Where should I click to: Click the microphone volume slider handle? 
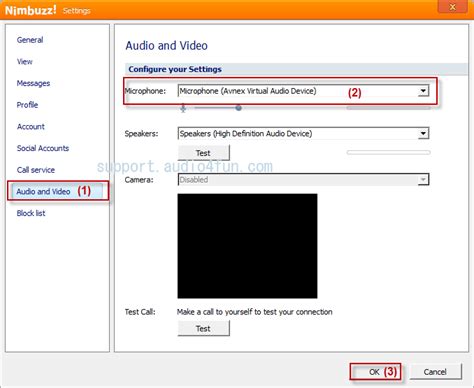(x=238, y=108)
